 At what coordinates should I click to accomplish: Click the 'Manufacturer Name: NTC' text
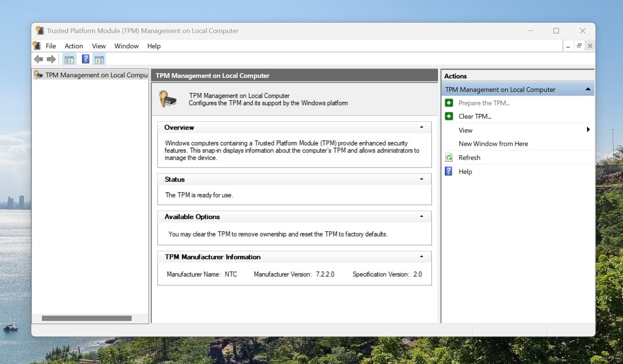pyautogui.click(x=202, y=274)
